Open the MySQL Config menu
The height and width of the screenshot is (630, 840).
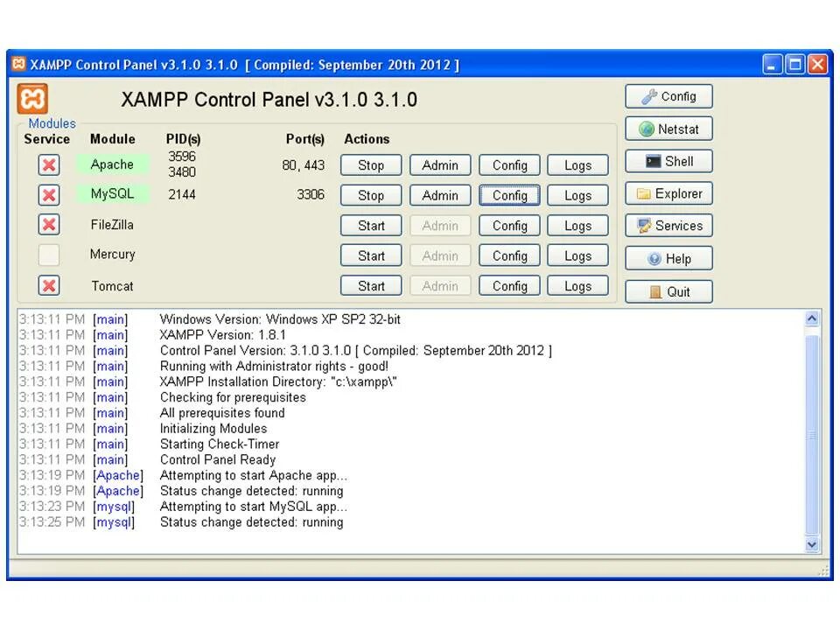click(509, 195)
